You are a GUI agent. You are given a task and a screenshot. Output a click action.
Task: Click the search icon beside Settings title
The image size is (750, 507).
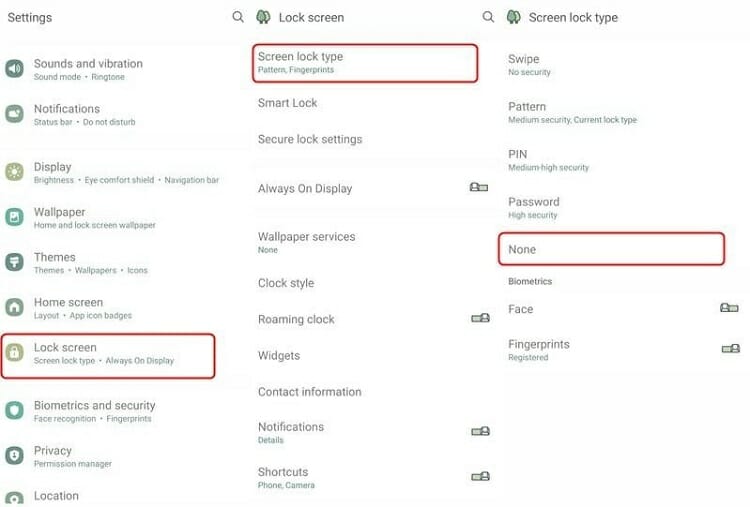click(238, 17)
